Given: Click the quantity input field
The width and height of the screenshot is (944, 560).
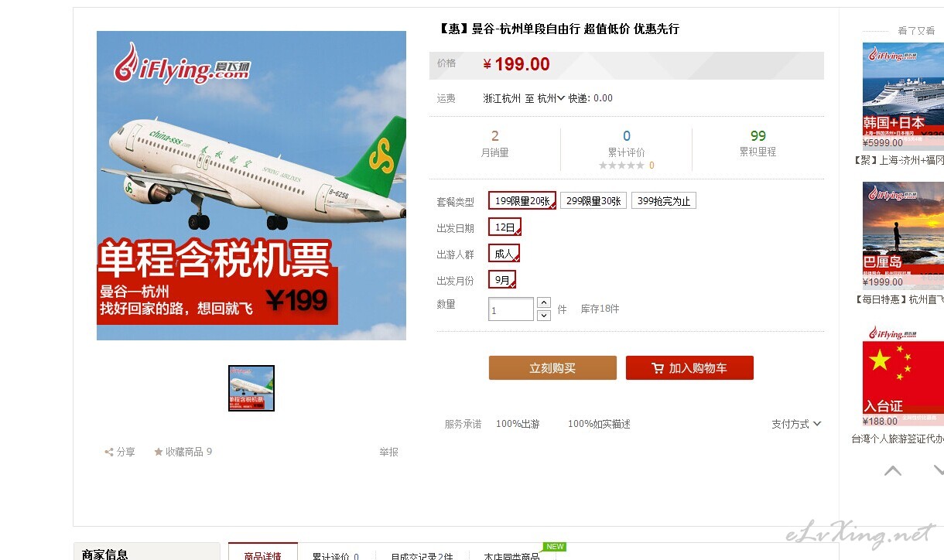Looking at the screenshot, I should pos(511,309).
